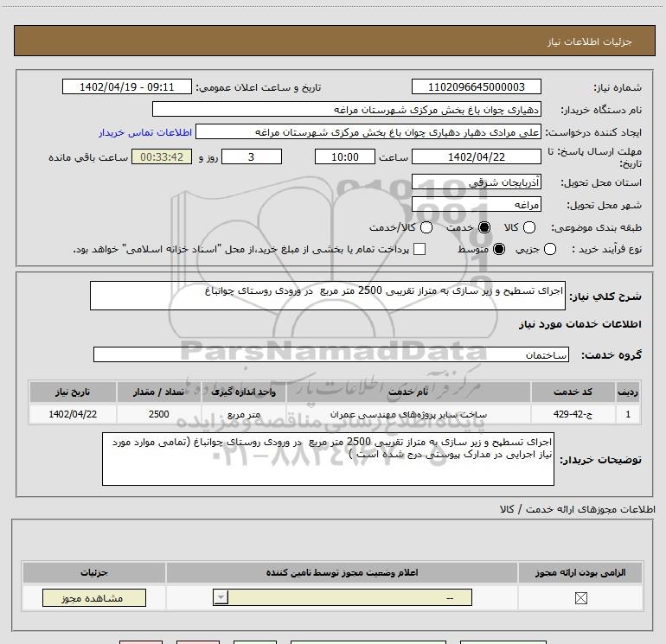Click the buyer notes text area
Screen dimensions: 666x644
pos(328,459)
